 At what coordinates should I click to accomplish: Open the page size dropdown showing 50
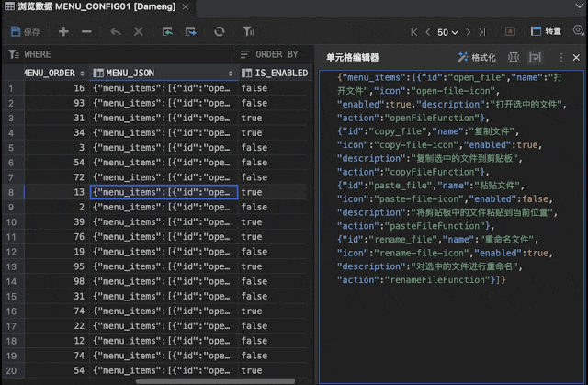[447, 32]
